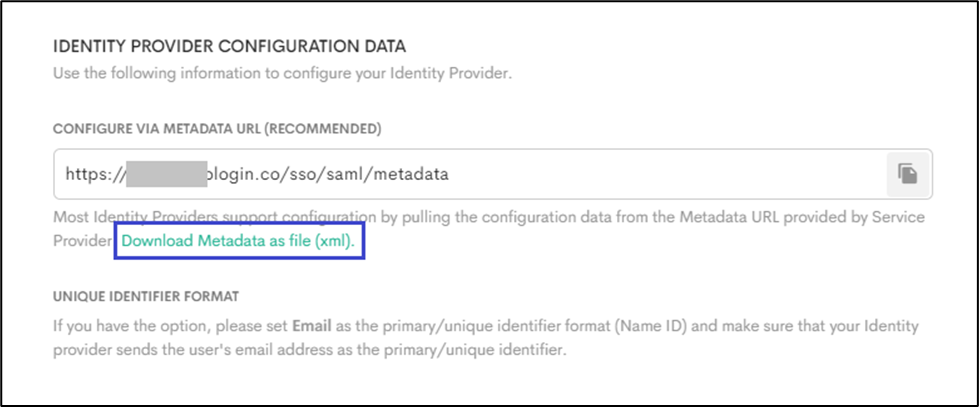Viewport: 979px width, 407px height.
Task: Click 'login.co' in the metadata URL
Action: point(240,174)
